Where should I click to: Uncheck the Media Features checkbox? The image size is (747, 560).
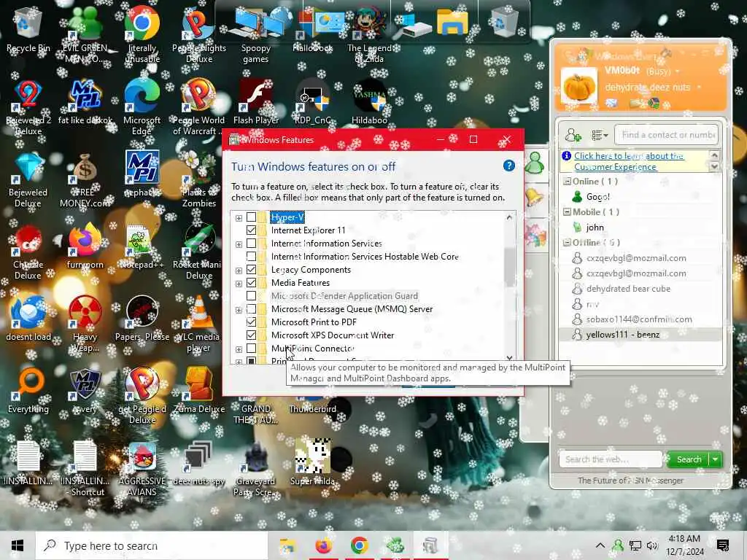point(251,283)
